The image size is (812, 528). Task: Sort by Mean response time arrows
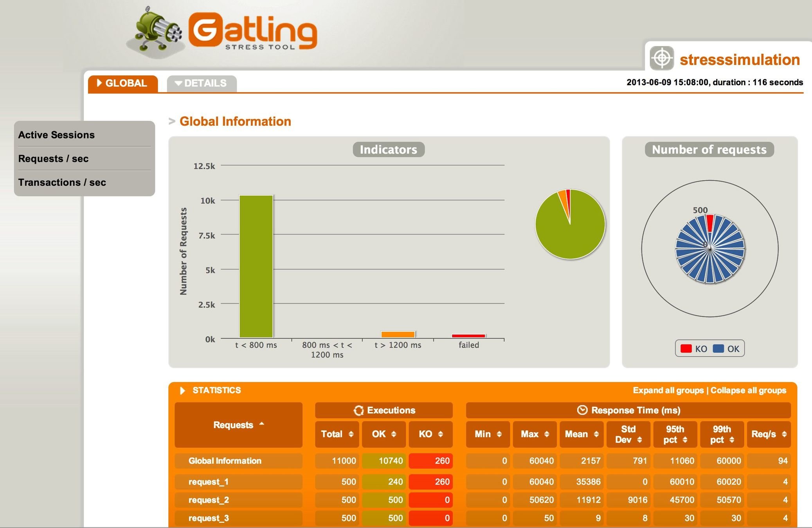point(596,434)
